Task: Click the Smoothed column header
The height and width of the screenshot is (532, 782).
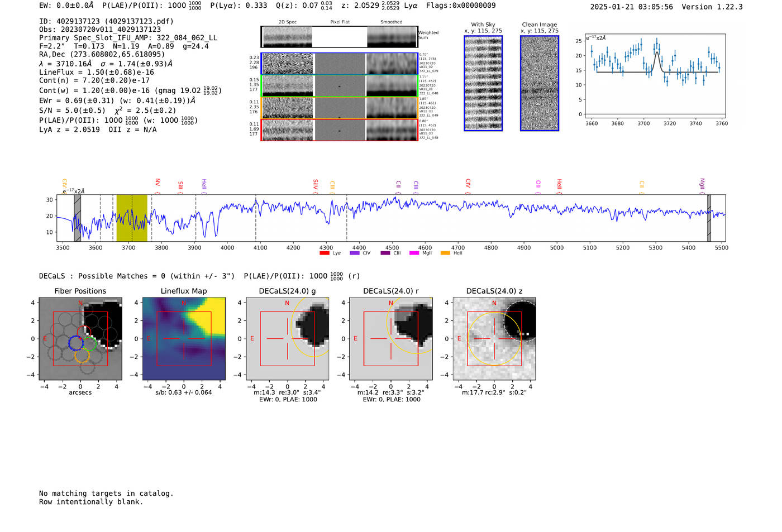Action: tap(392, 22)
